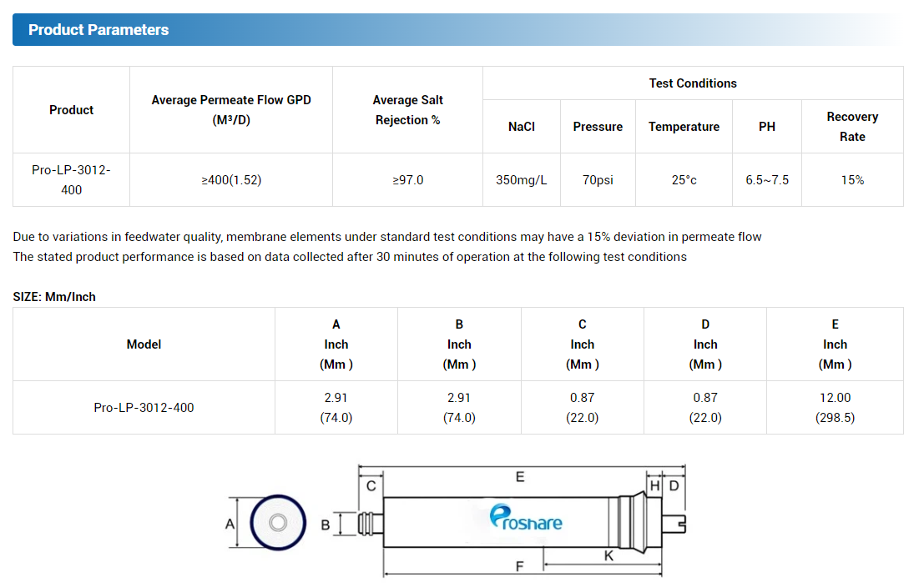Click the "Model" column header

(144, 344)
